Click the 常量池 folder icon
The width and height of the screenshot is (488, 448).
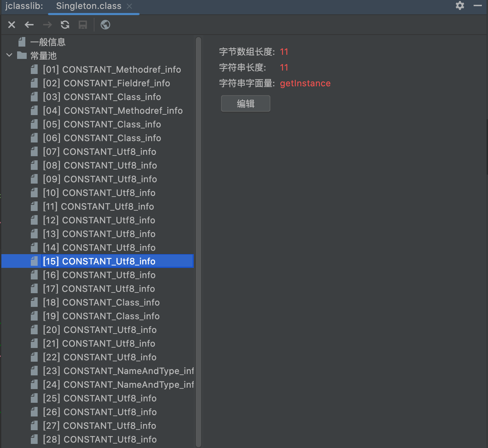tap(22, 55)
